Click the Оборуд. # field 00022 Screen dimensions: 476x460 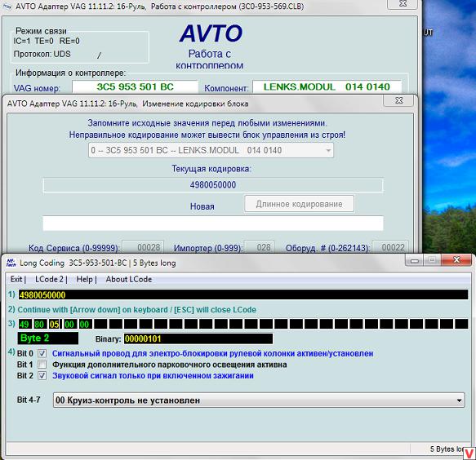[390, 247]
